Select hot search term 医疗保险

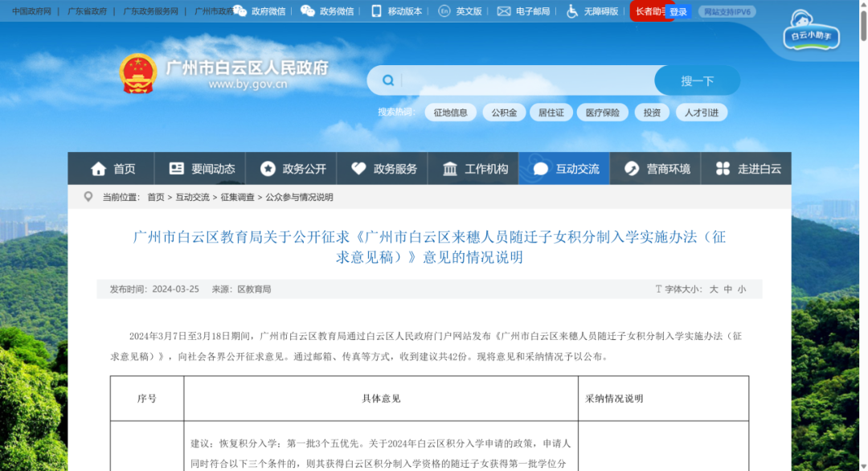pos(603,113)
